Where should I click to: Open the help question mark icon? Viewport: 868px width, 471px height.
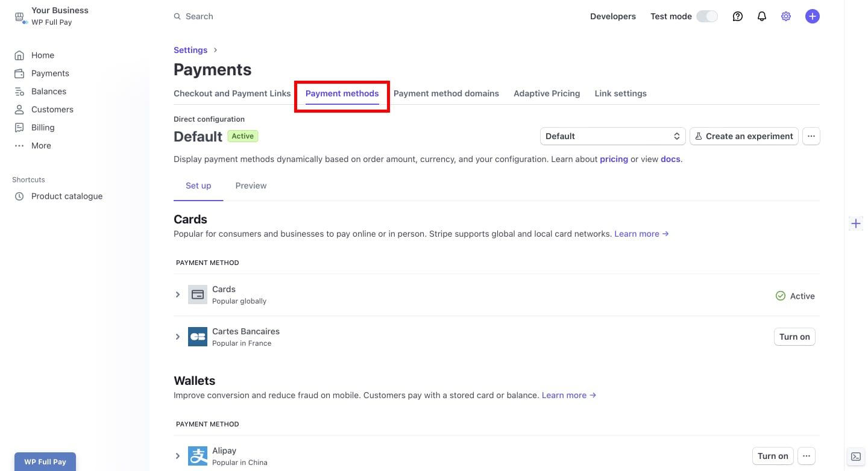(x=738, y=16)
